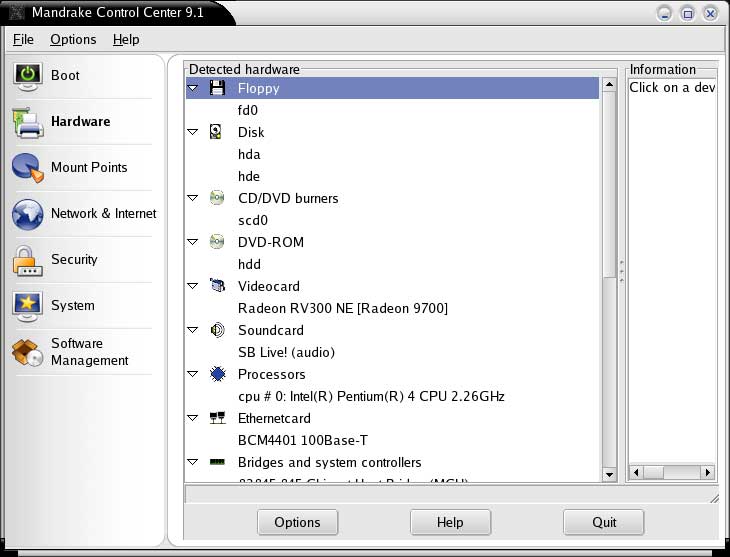Click the Network & Internet globe icon
The image size is (730, 557).
click(x=28, y=214)
